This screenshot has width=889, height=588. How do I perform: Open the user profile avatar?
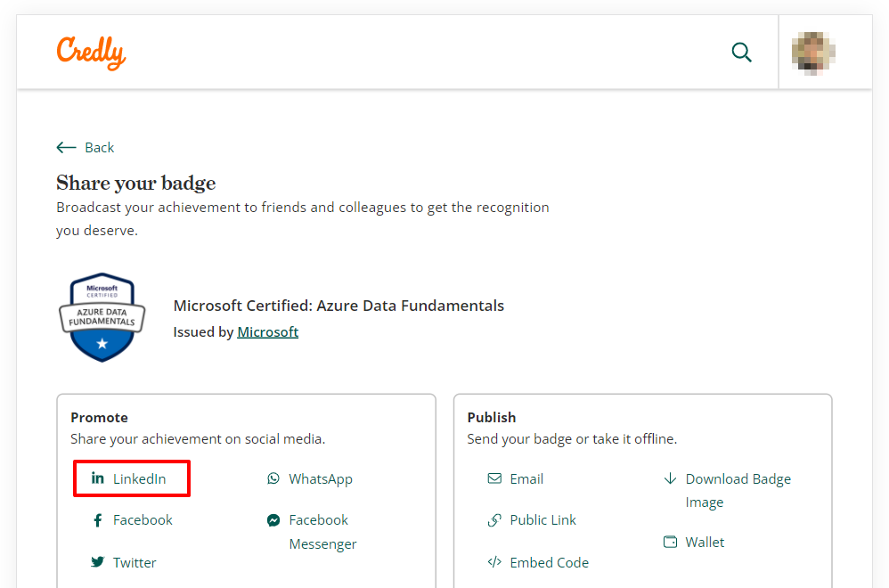[x=813, y=53]
